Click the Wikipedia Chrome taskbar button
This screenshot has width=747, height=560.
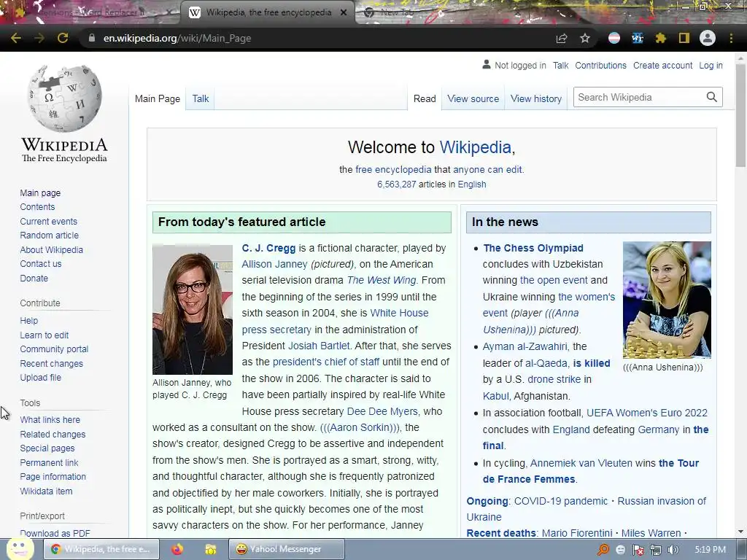coord(100,549)
